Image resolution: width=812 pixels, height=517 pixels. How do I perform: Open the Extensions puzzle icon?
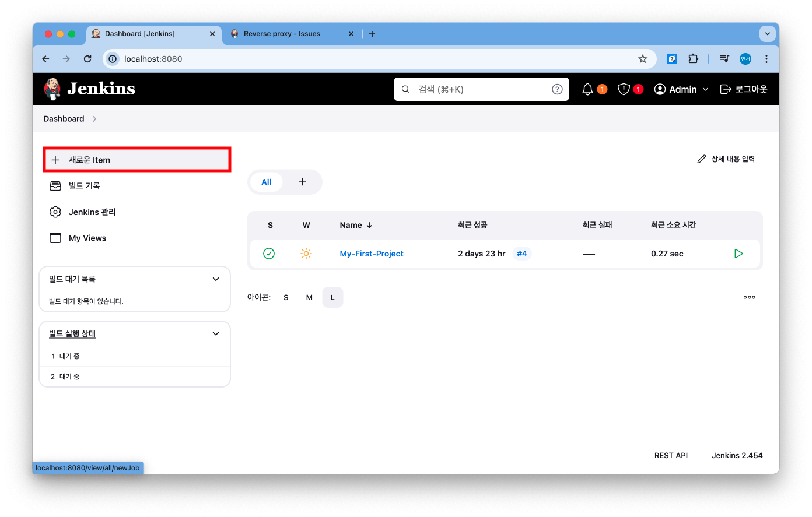tap(693, 59)
